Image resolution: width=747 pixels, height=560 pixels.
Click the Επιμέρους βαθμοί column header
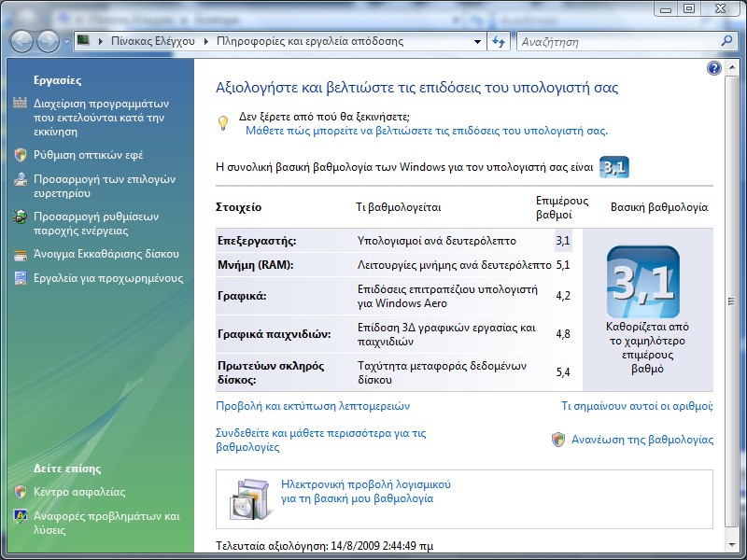click(x=562, y=207)
